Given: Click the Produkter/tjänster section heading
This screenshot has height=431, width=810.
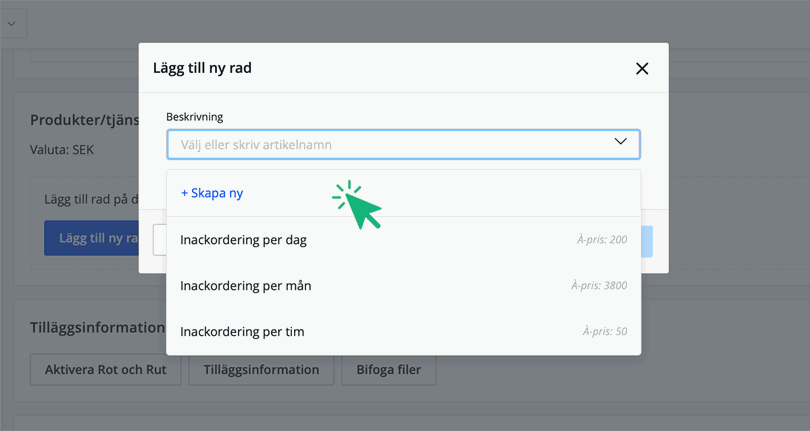Looking at the screenshot, I should pos(83,120).
